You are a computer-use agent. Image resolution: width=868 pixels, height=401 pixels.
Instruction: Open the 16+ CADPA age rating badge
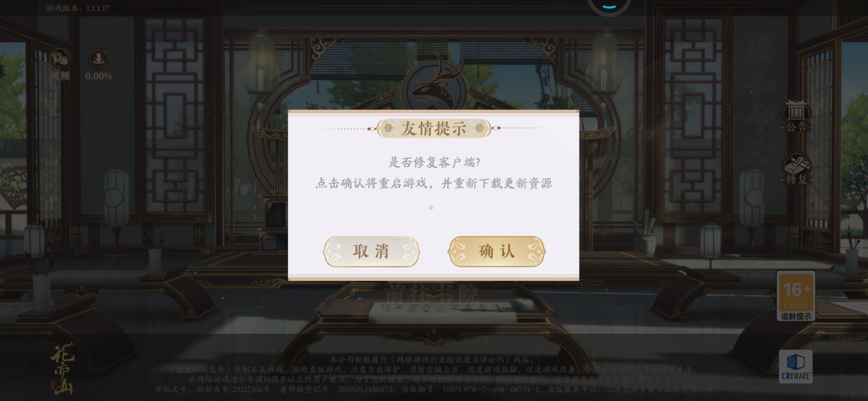(796, 296)
